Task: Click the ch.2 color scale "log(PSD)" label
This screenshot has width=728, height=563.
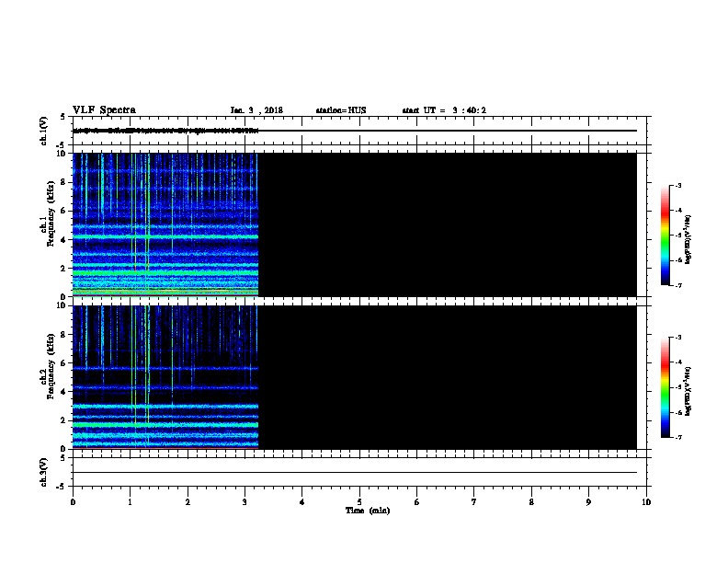Action: point(688,392)
